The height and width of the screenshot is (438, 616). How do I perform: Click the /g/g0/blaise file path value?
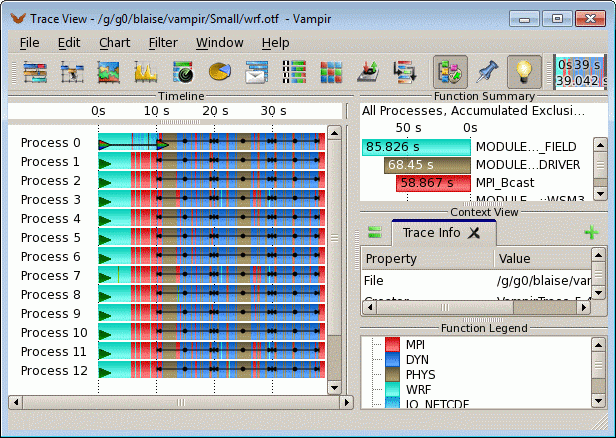pyautogui.click(x=544, y=281)
